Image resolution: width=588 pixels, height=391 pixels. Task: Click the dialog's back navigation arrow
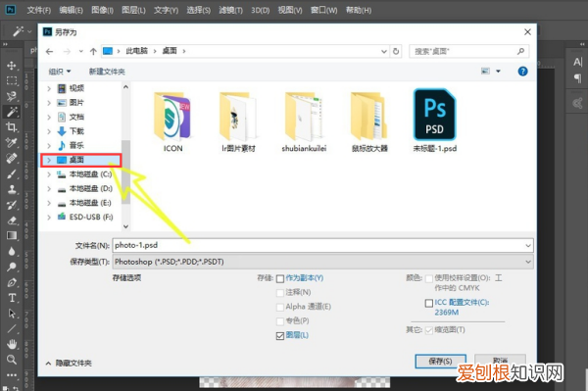(50, 51)
